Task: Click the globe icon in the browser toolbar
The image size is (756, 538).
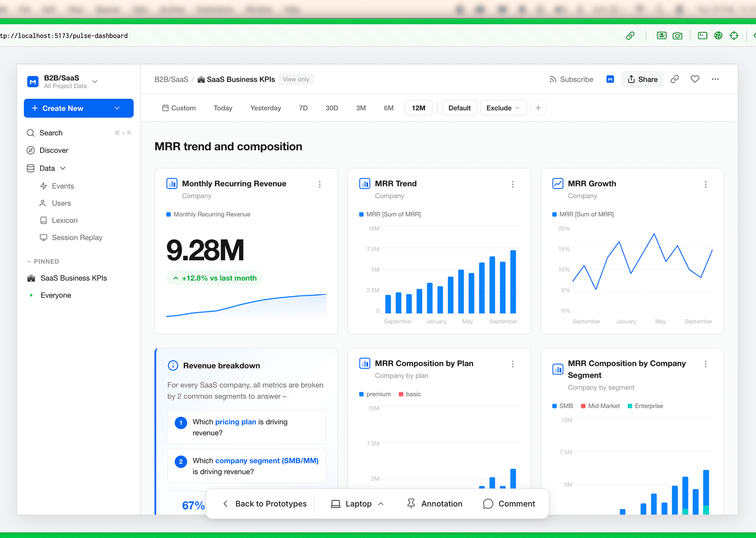Action: (x=718, y=36)
